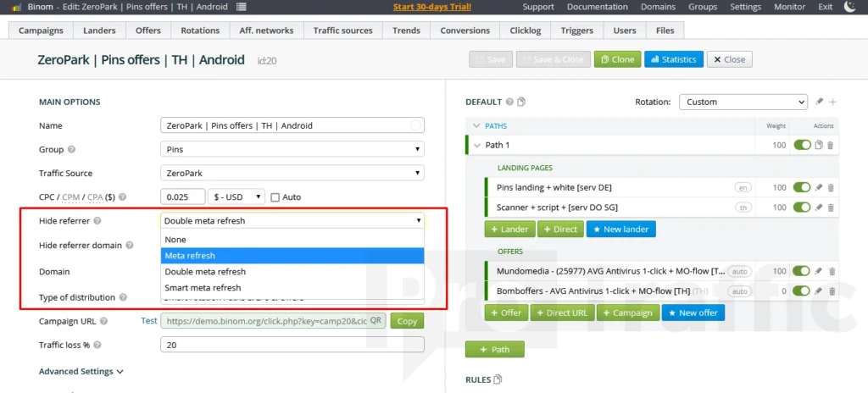Open the Group dropdown showing Pins

pos(292,149)
